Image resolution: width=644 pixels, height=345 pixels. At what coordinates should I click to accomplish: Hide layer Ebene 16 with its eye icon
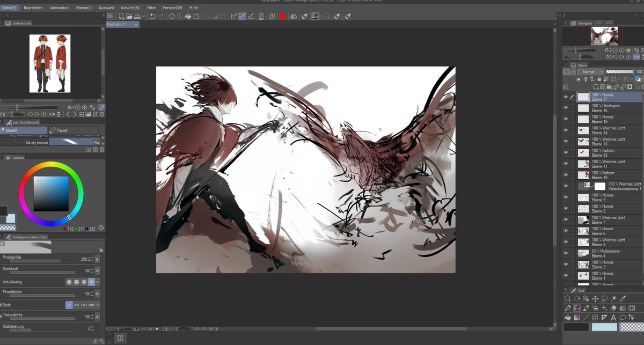pyautogui.click(x=565, y=108)
